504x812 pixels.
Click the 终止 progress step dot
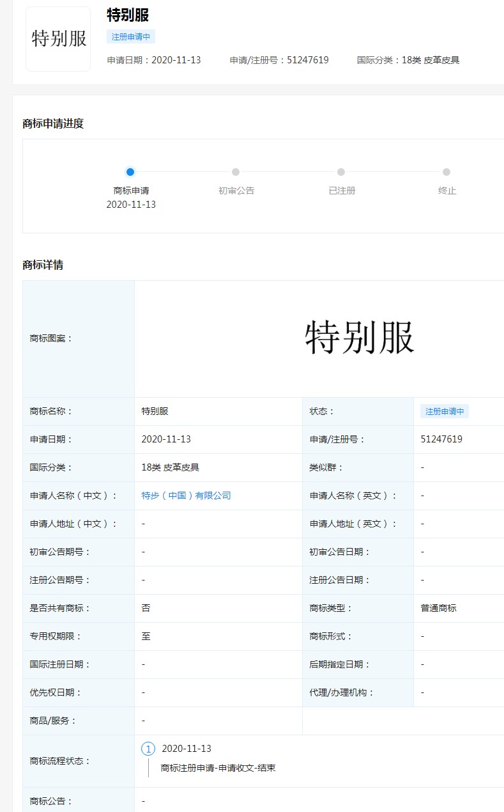(x=447, y=172)
